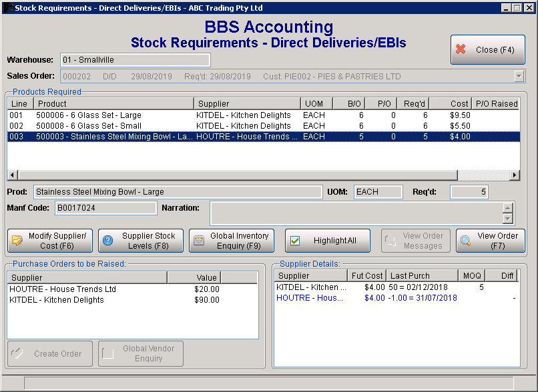Click the Supplier Stock Levels question mark icon

coord(107,240)
